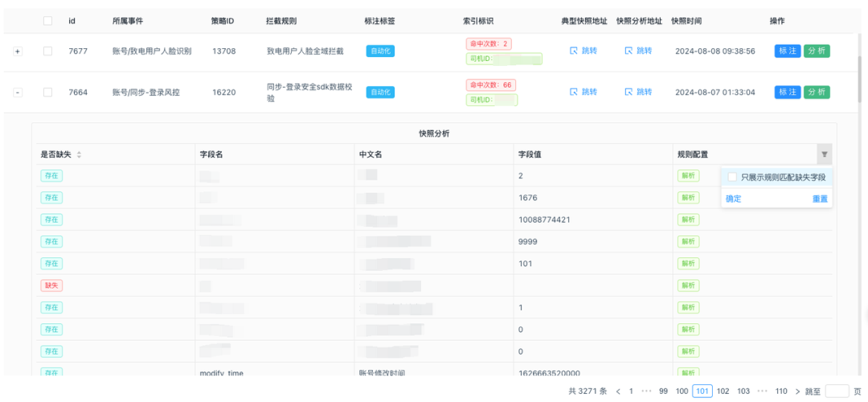This screenshot has width=868, height=402.
Task: Open 快照分析地址 跳转 link for row 7677
Action: click(638, 51)
